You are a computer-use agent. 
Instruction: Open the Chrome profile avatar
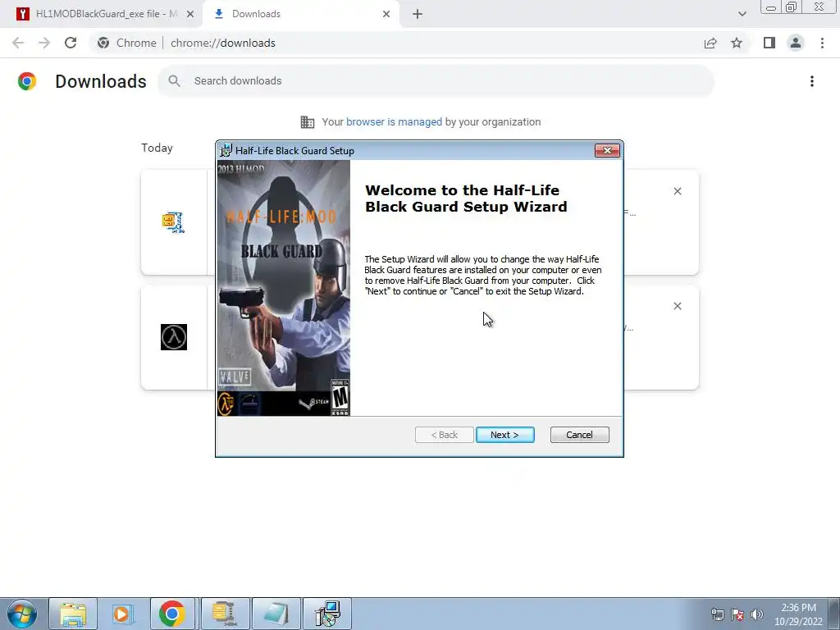(796, 43)
